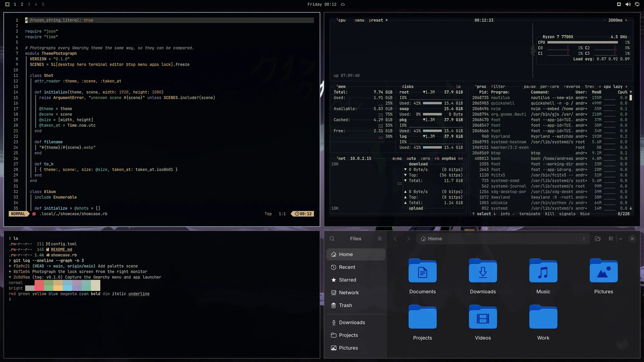Click terminate in the btop proc footer

(x=530, y=214)
